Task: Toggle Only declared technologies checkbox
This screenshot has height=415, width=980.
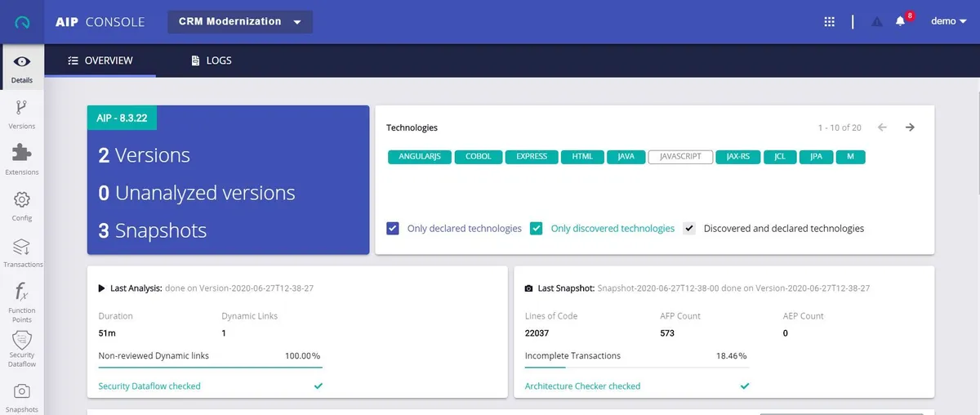Action: [x=393, y=229]
